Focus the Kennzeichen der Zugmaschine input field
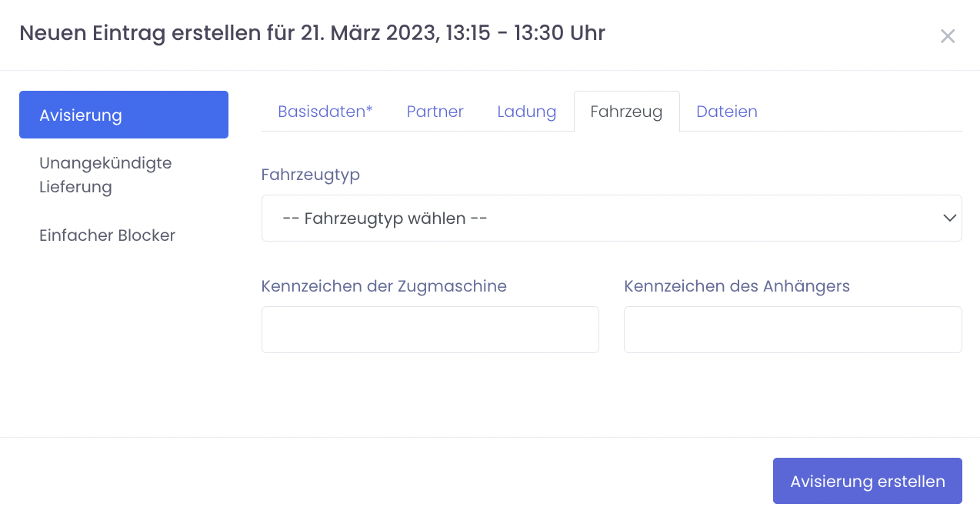 (x=430, y=330)
